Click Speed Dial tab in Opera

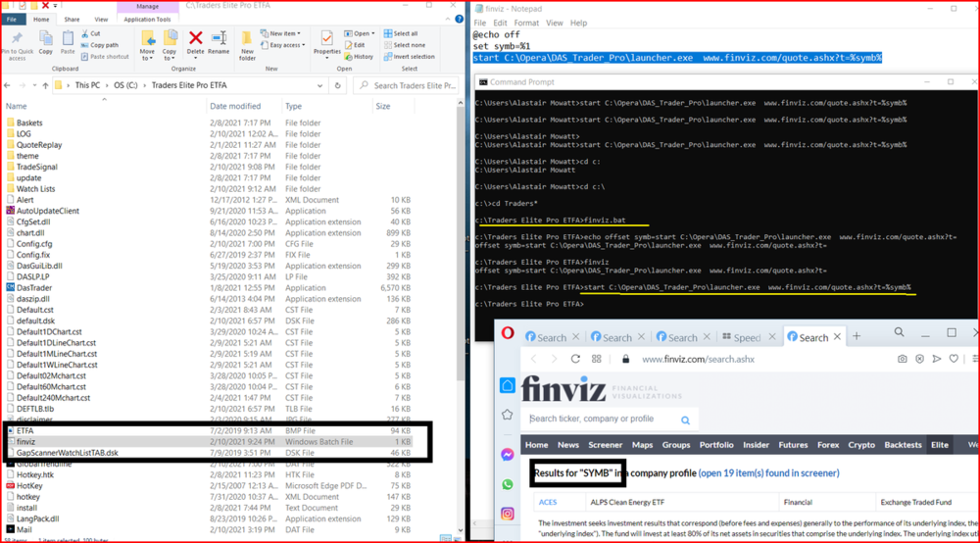pos(748,337)
